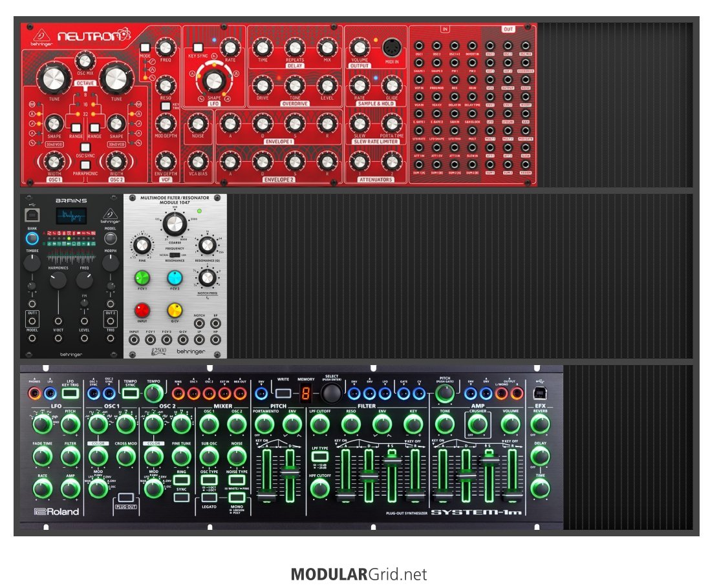
Task: Click the OSC MIX knob on Neutron
Action: (x=85, y=61)
